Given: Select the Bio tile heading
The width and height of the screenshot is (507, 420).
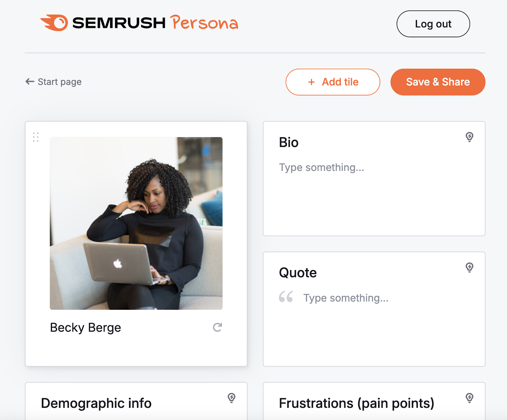Looking at the screenshot, I should click(288, 142).
